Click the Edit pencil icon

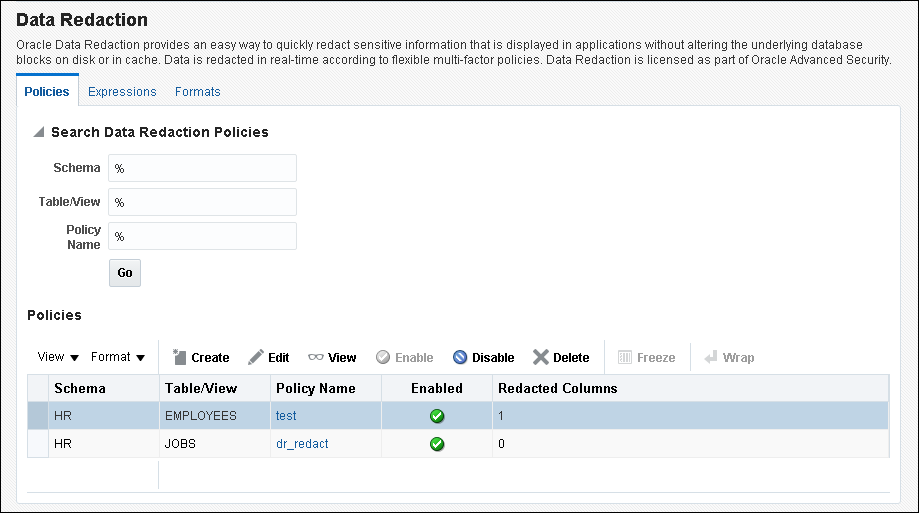click(256, 357)
